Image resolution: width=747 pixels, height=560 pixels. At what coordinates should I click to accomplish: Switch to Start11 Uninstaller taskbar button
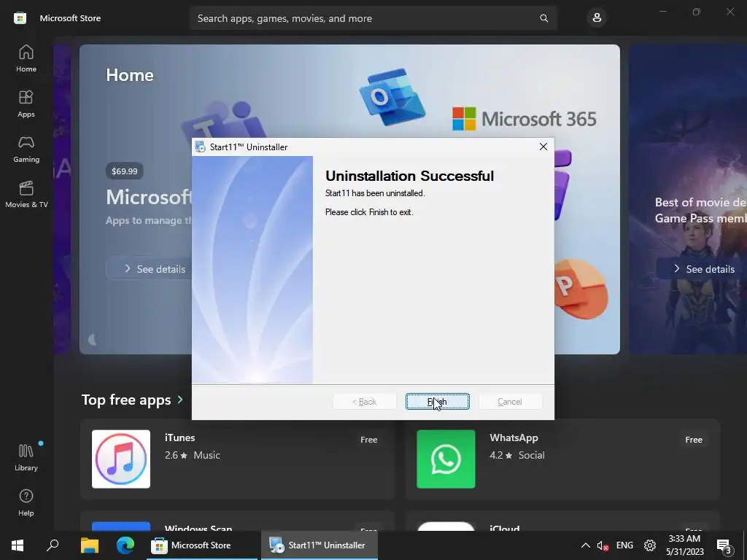pyautogui.click(x=320, y=545)
